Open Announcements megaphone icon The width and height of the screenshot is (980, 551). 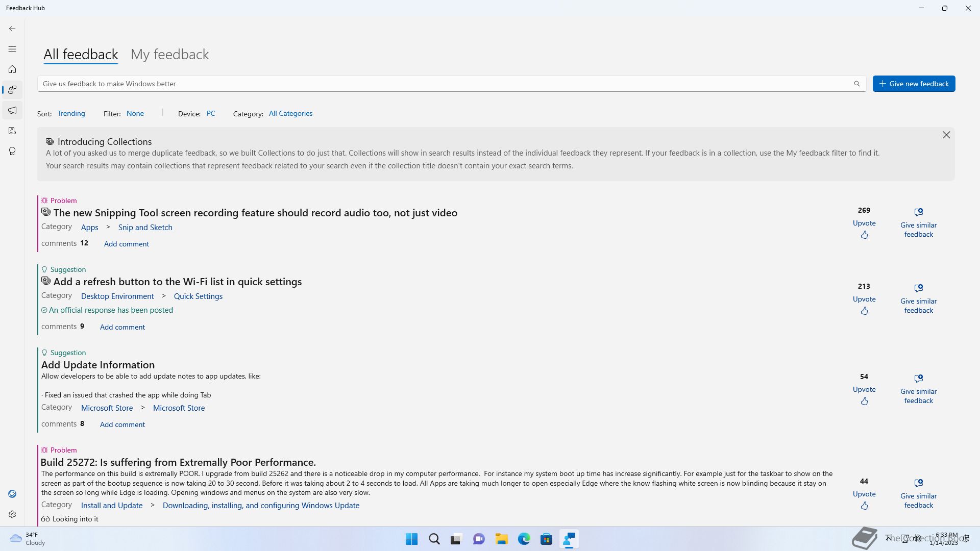12,110
